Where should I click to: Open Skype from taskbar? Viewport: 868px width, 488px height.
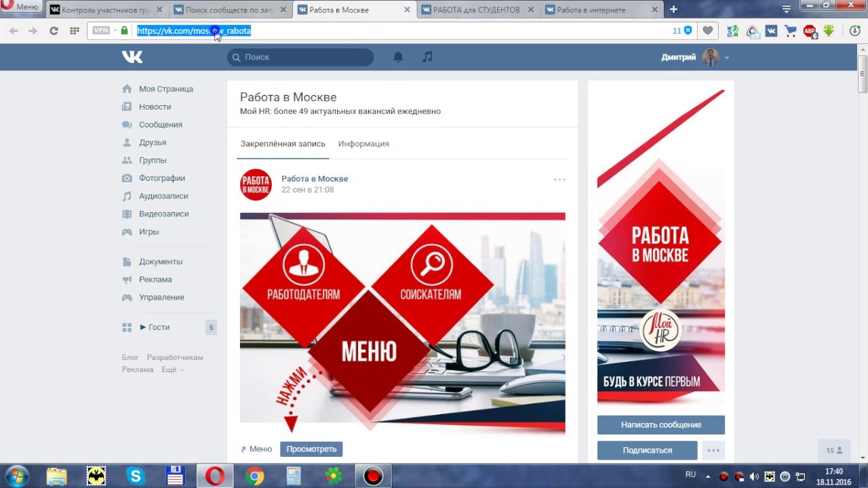pos(136,476)
